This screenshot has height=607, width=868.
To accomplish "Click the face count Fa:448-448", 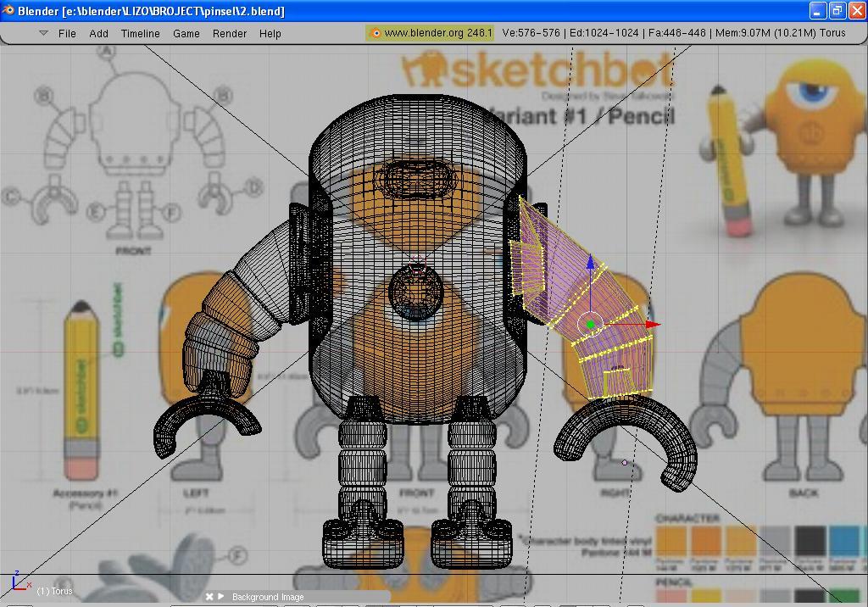I will pos(677,33).
